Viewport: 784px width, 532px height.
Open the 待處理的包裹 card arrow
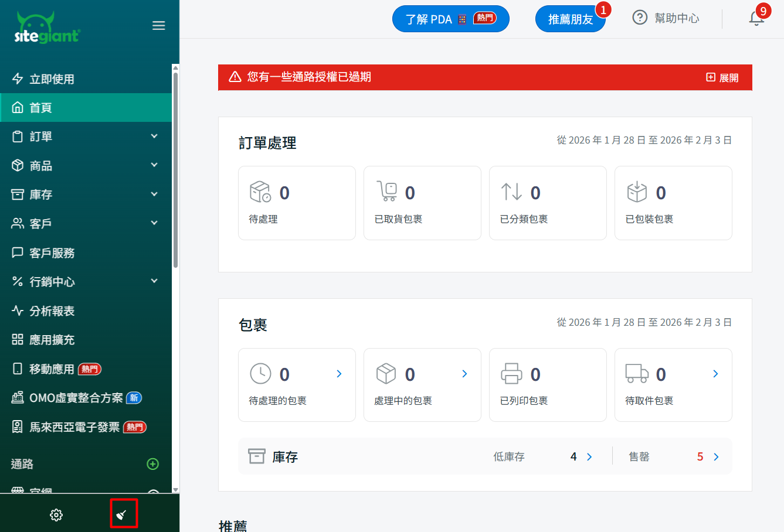click(x=339, y=374)
